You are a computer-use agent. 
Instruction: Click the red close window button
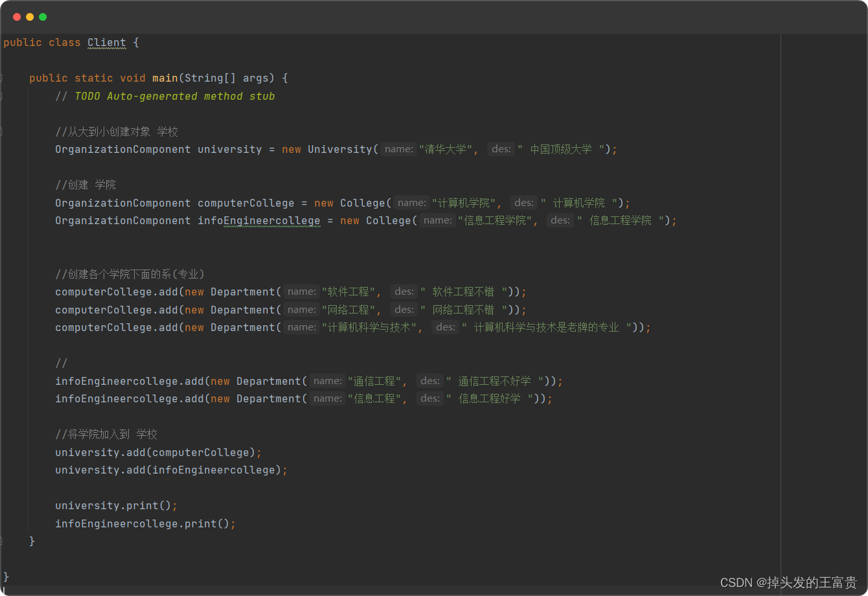(17, 17)
